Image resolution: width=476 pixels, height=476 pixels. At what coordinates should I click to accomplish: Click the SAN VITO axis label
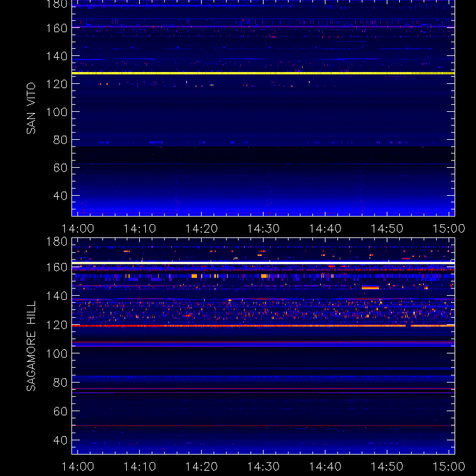31,108
